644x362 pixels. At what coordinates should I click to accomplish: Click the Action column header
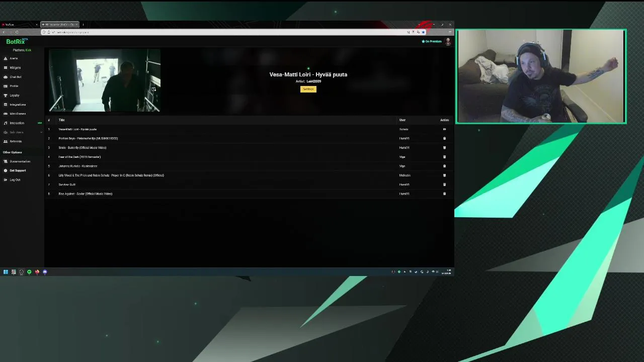click(444, 120)
